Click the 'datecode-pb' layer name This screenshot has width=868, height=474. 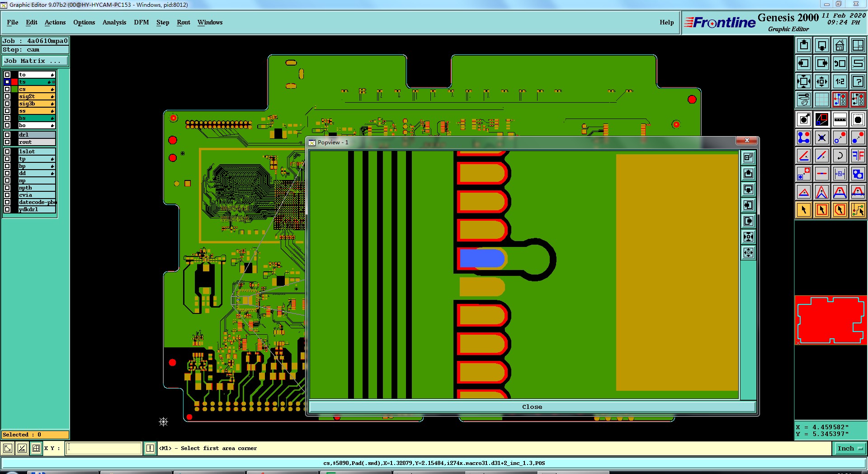click(37, 202)
